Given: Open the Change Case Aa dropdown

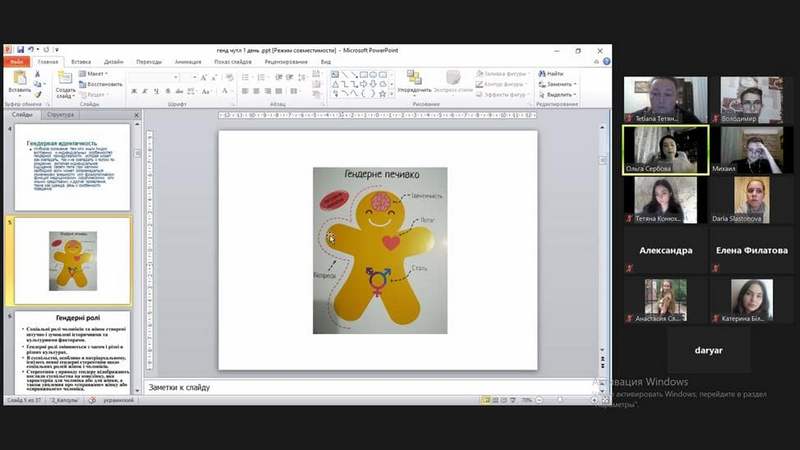Looking at the screenshot, I should coord(206,91).
